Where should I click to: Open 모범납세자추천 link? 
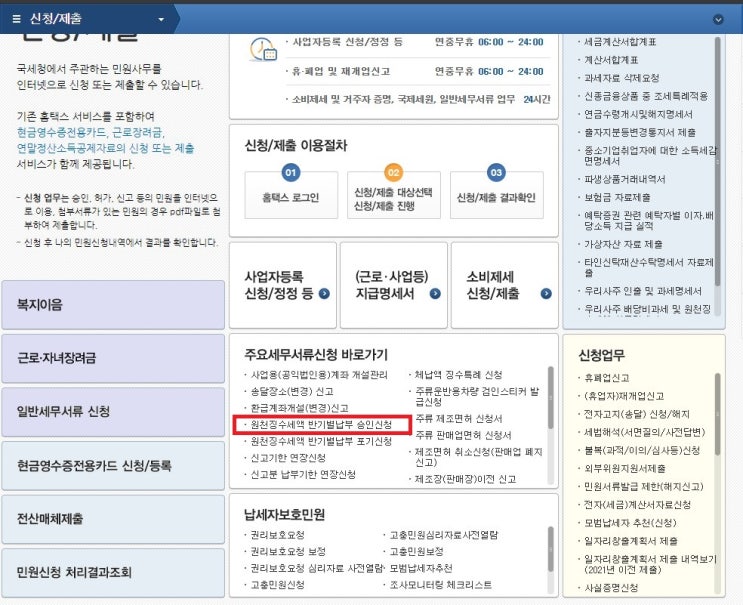(x=421, y=568)
